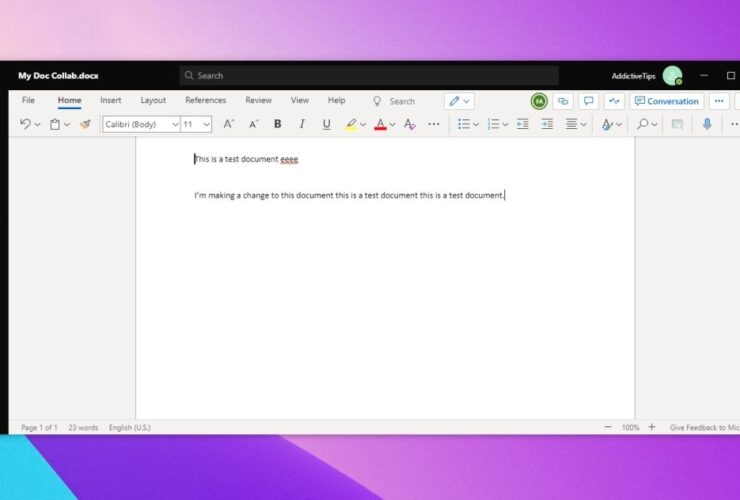Click the Shrink Font icon
Viewport: 740px width, 500px height.
click(254, 124)
